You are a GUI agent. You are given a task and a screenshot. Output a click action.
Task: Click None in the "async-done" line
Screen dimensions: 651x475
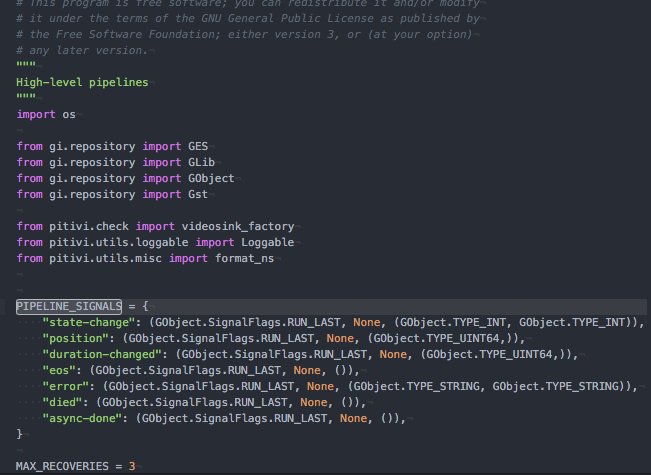point(353,419)
